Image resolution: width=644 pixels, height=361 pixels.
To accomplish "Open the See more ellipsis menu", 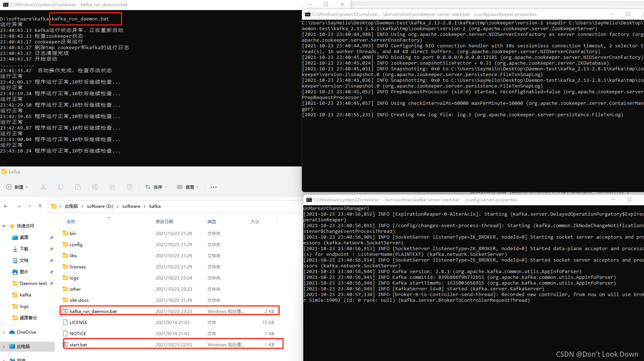I will tap(214, 187).
